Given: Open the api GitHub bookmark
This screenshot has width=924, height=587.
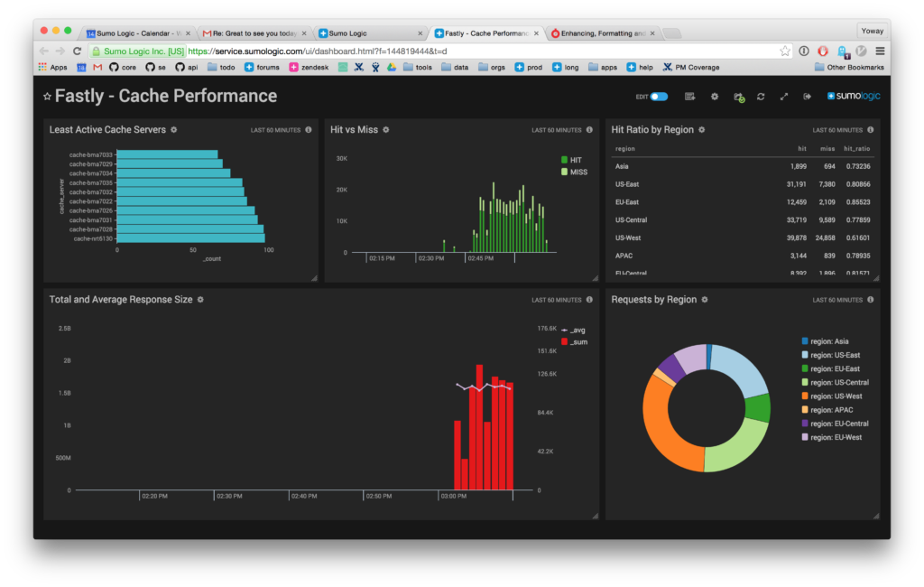Looking at the screenshot, I should 187,67.
